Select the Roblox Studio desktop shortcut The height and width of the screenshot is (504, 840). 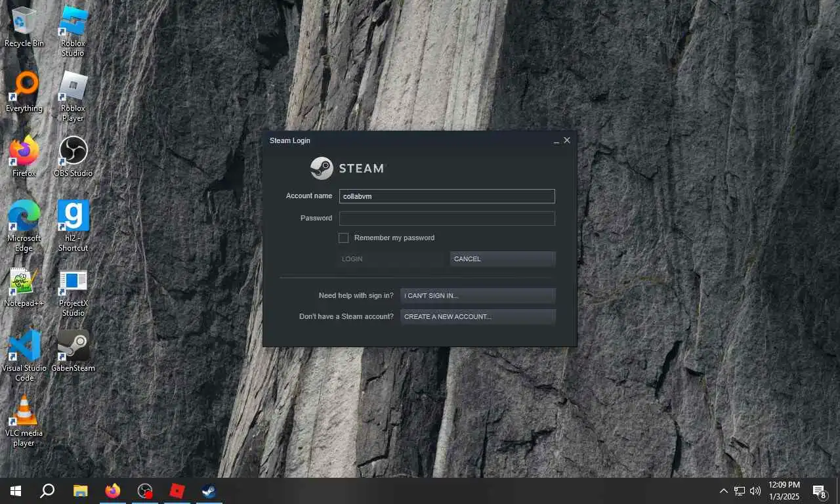[x=73, y=31]
